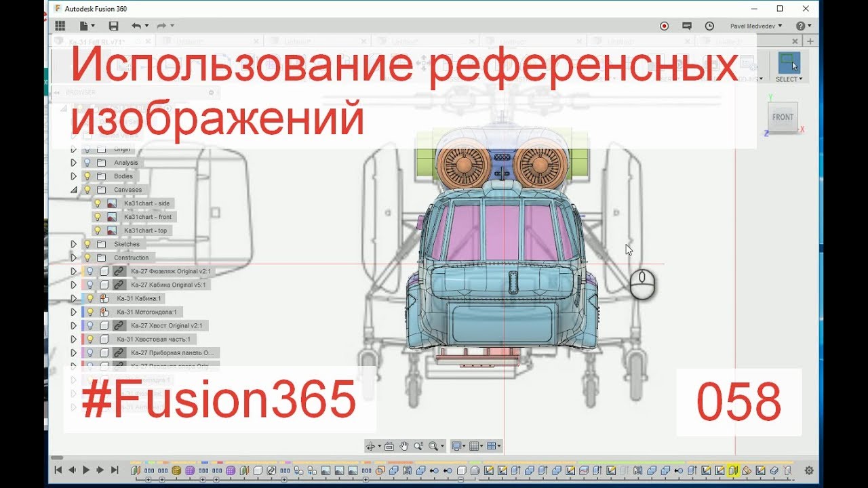The height and width of the screenshot is (488, 868).
Task: Open Display Settings monitor icon
Action: click(x=458, y=446)
